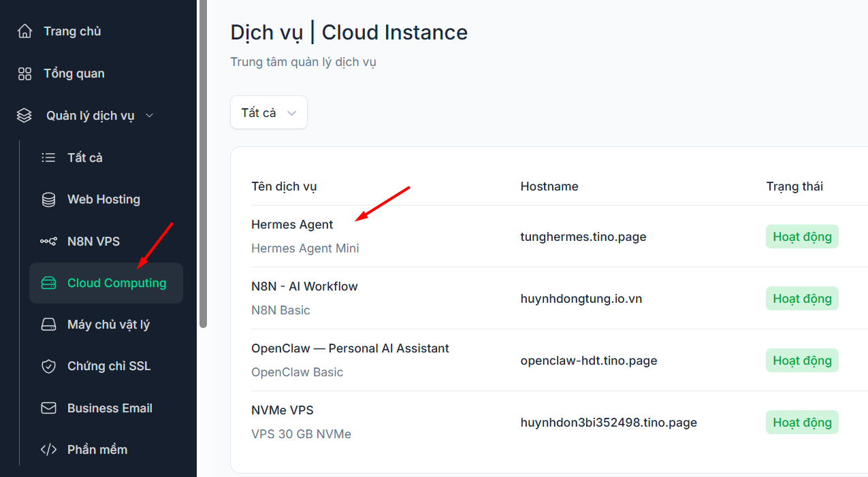Click the OpenClaw Basic plan text

tap(297, 372)
